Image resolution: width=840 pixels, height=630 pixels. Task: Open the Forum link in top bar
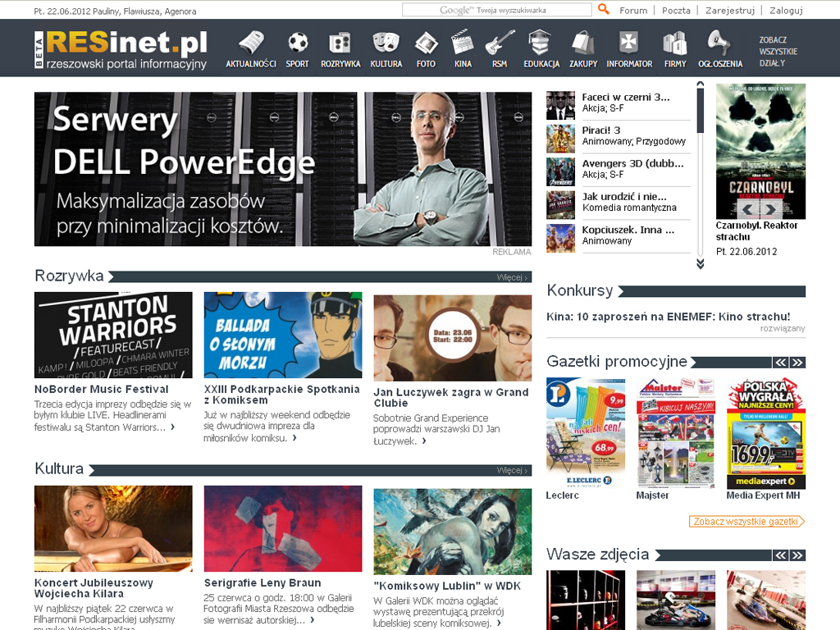[633, 11]
